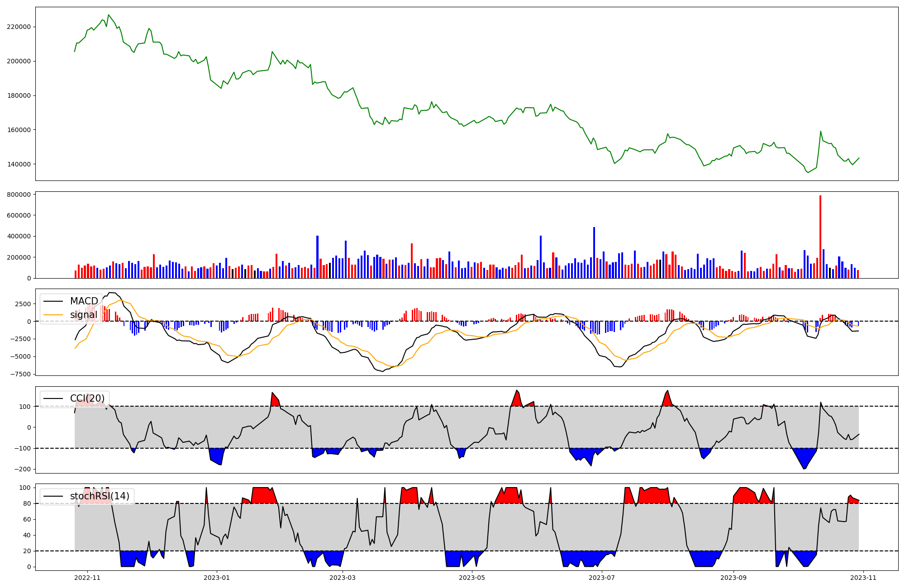Click the orange signal line swatch in legend
This screenshot has height=588, width=905.
(54, 315)
